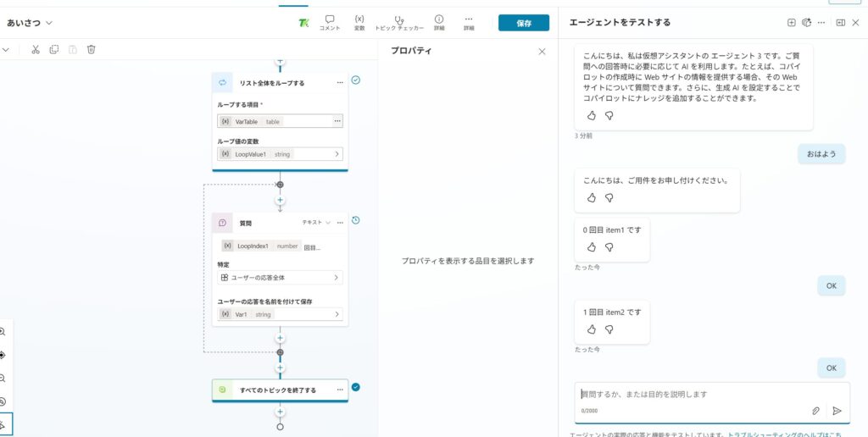The height and width of the screenshot is (437, 868).
Task: Click the attachment paperclip icon in chat
Action: (x=816, y=411)
